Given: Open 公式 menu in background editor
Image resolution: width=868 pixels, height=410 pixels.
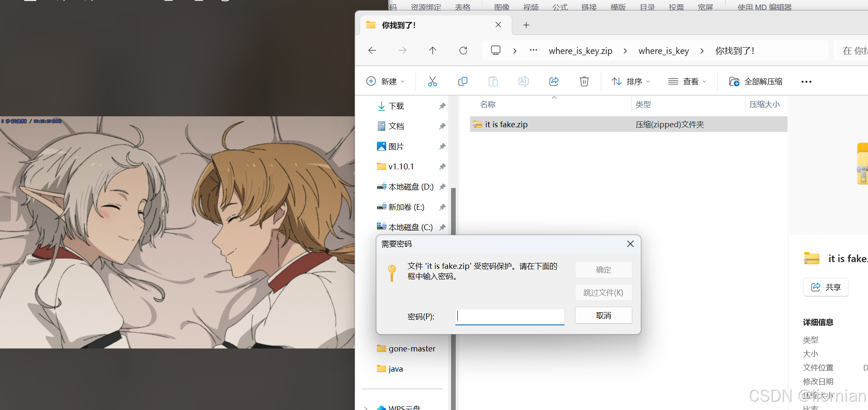Looking at the screenshot, I should tap(560, 7).
